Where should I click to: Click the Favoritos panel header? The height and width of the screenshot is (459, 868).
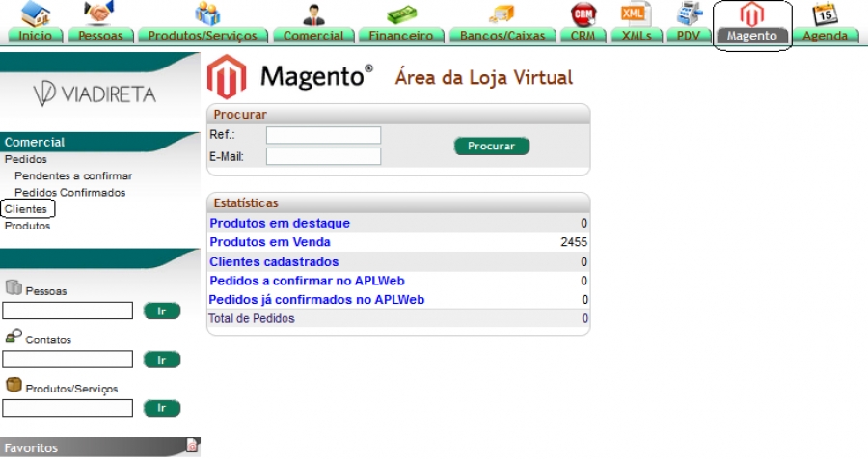click(x=99, y=446)
